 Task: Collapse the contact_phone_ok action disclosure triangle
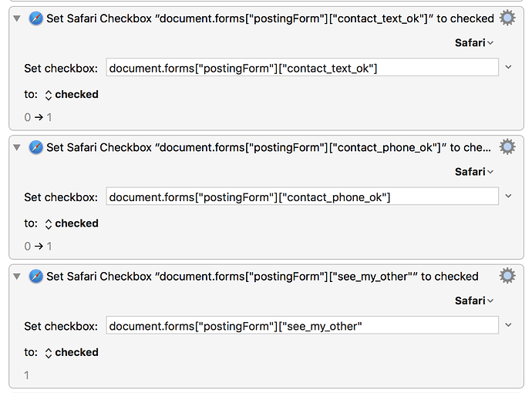coord(17,147)
